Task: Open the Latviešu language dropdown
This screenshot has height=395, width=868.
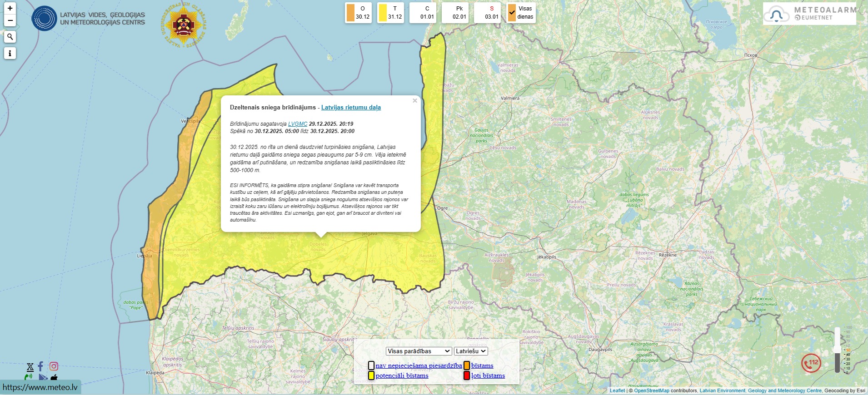Action: click(x=471, y=351)
